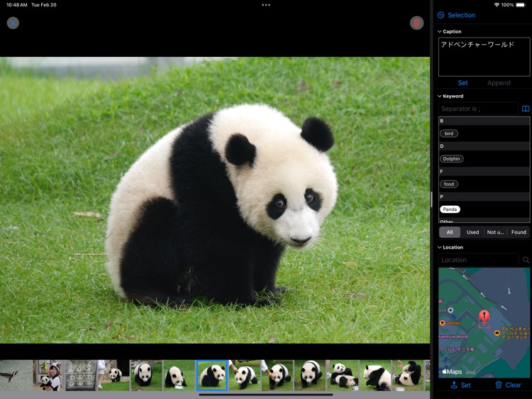Open the three-dot multitasking menu
This screenshot has width=532, height=399.
coord(266,5)
